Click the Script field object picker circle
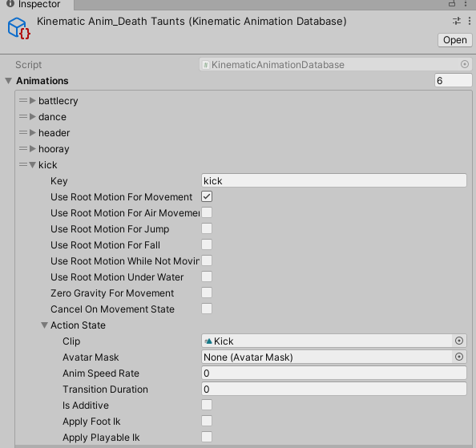The height and width of the screenshot is (448, 476). [x=465, y=64]
